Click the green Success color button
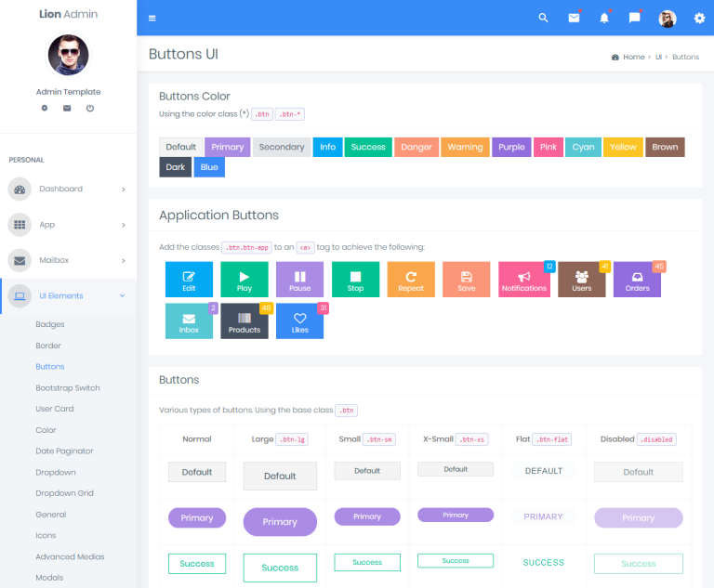 pos(368,147)
